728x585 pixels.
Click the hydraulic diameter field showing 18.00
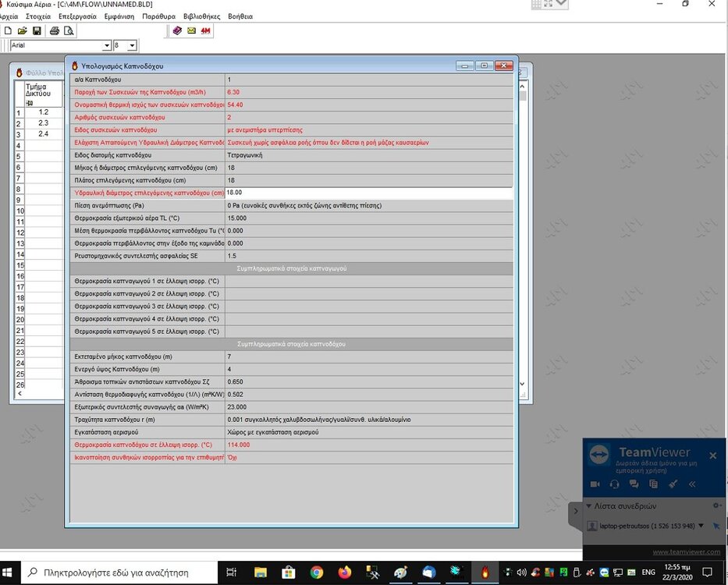[368, 193]
